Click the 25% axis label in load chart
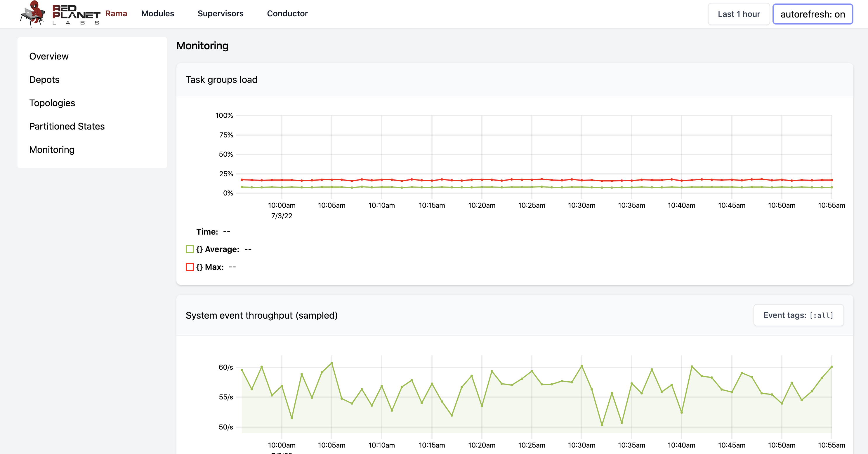The image size is (868, 454). click(x=226, y=174)
